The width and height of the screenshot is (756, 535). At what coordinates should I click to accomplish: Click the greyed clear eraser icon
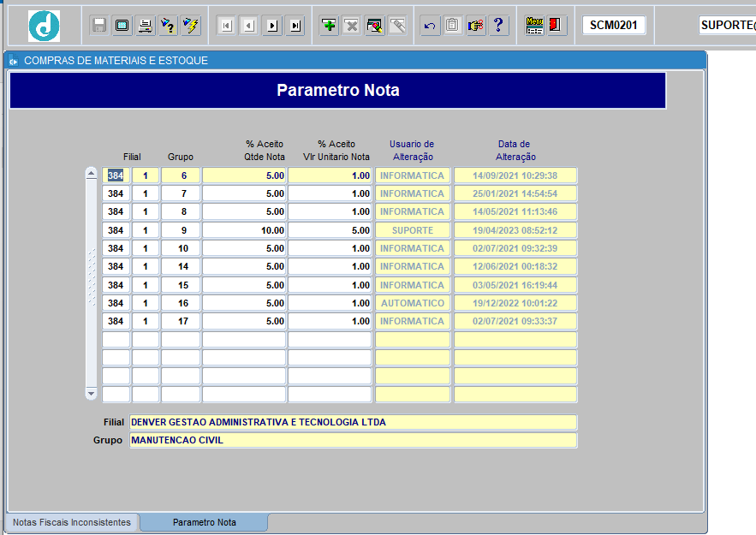(x=398, y=25)
